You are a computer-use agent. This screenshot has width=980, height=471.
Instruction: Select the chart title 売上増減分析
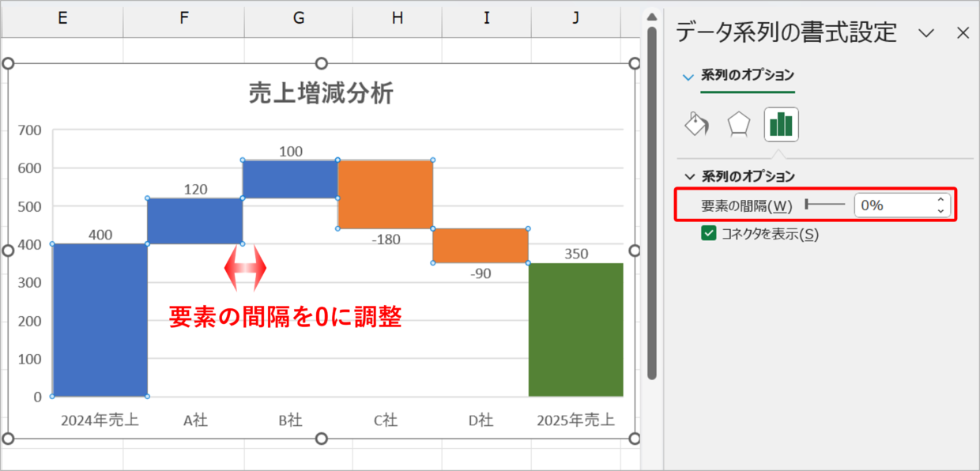click(321, 93)
